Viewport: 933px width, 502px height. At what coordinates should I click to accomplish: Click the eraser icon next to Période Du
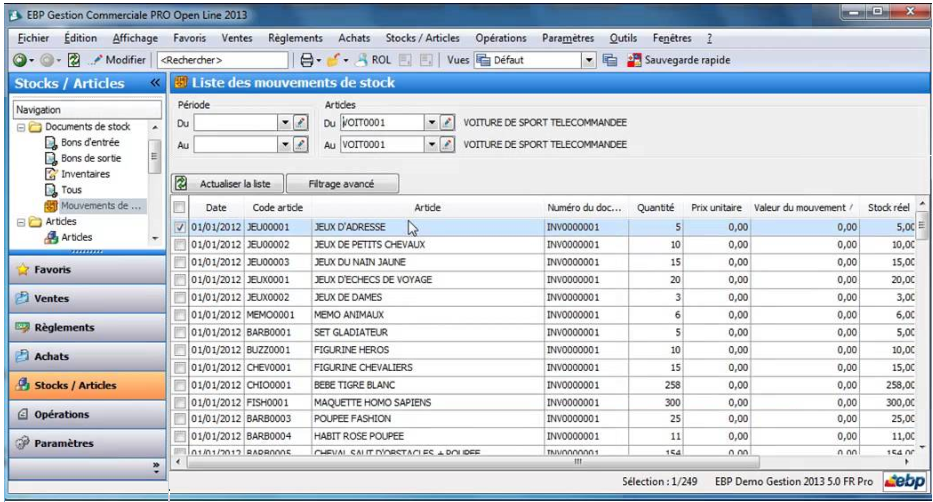(x=300, y=123)
